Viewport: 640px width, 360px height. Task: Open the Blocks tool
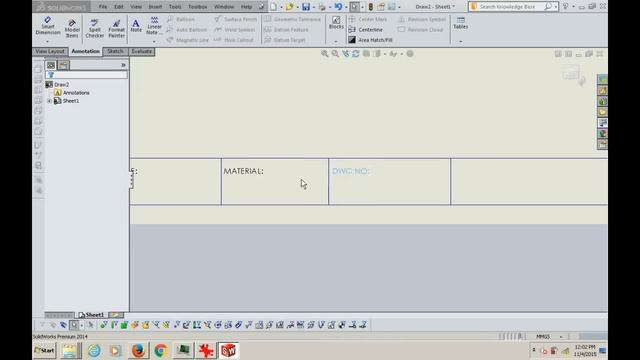pyautogui.click(x=336, y=23)
